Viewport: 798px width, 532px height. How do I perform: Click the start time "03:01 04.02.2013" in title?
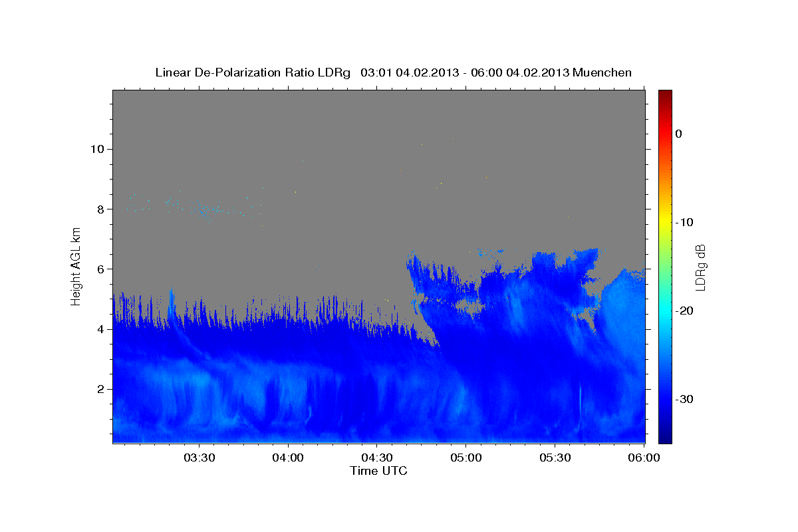point(409,72)
